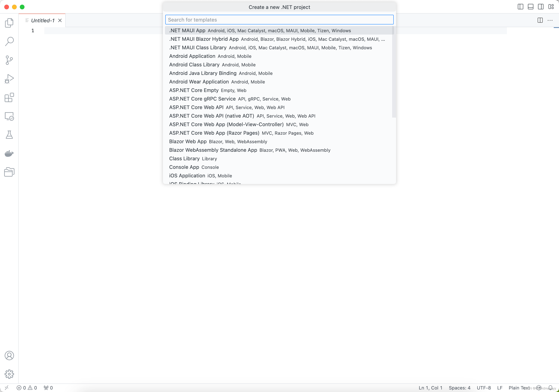This screenshot has height=392, width=559.
Task: Open the Testing beaker view
Action: click(x=9, y=135)
